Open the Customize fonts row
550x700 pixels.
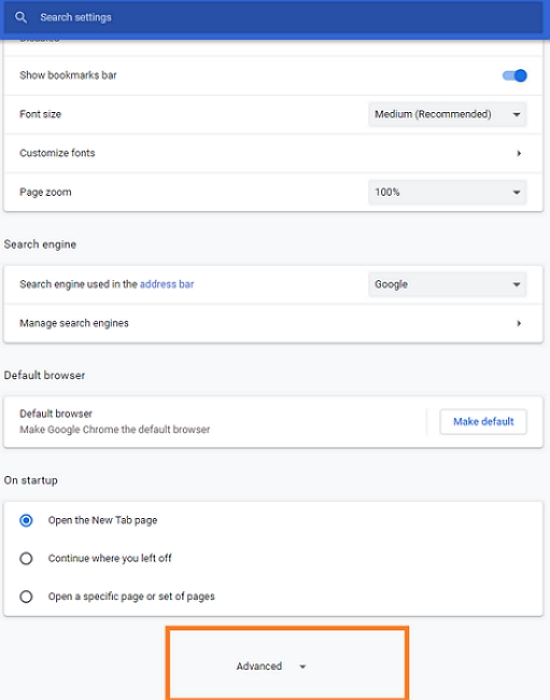coord(273,153)
